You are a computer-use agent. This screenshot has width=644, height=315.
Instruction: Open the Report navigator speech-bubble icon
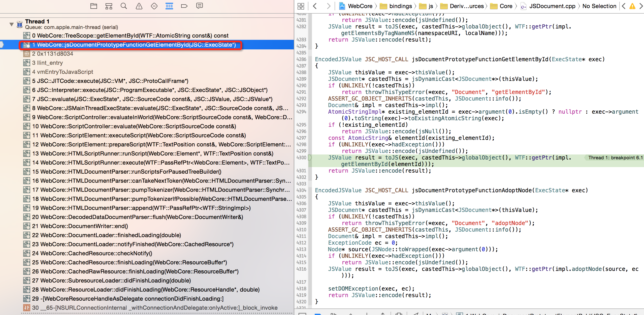[x=200, y=6]
